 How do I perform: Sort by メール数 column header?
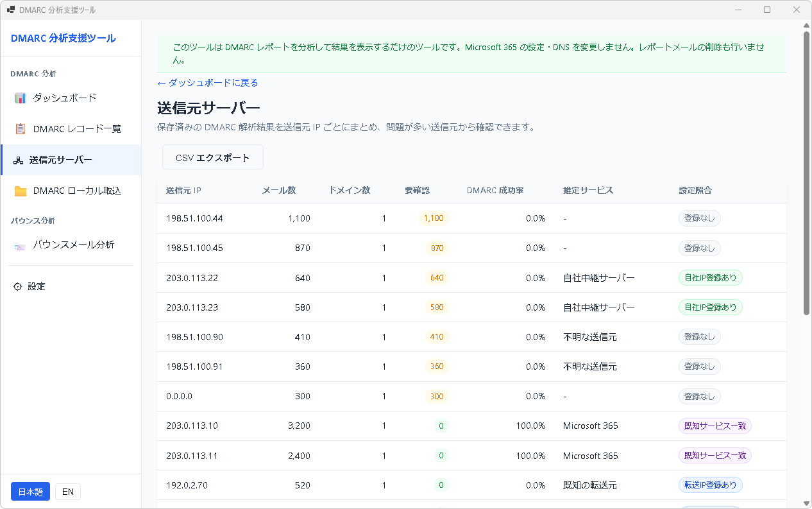279,190
